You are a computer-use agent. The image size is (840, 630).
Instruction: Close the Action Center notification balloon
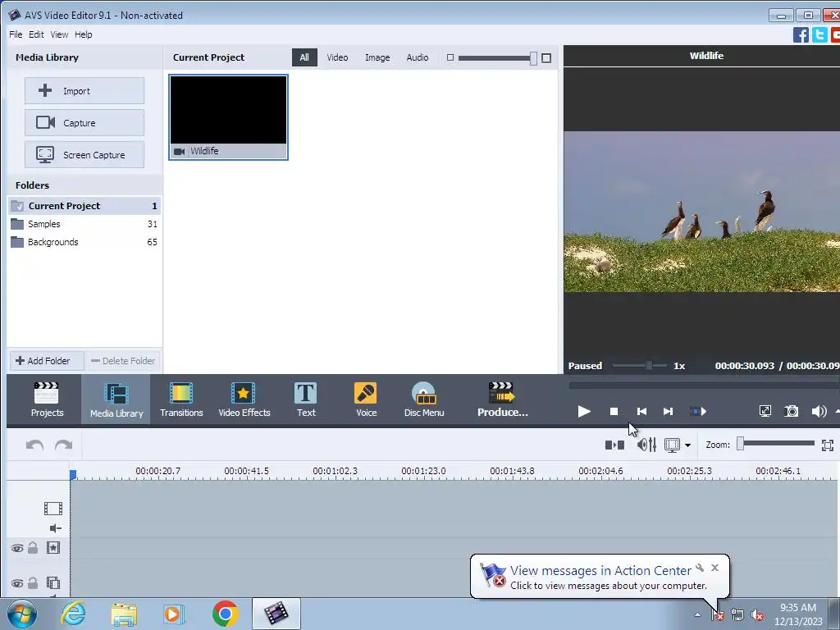click(x=714, y=568)
